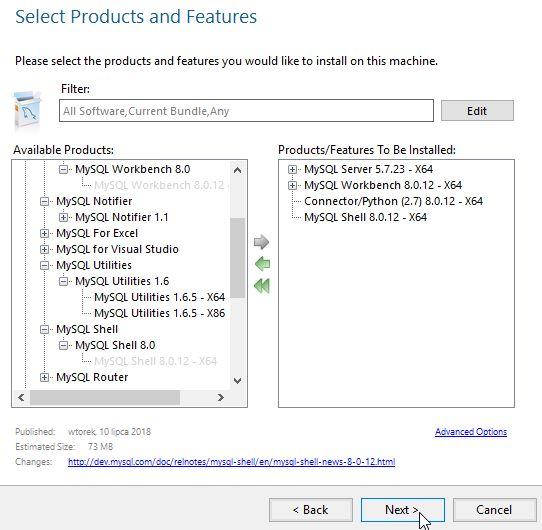Image resolution: width=542 pixels, height=530 pixels.
Task: Open the Advanced Options link
Action: [471, 432]
